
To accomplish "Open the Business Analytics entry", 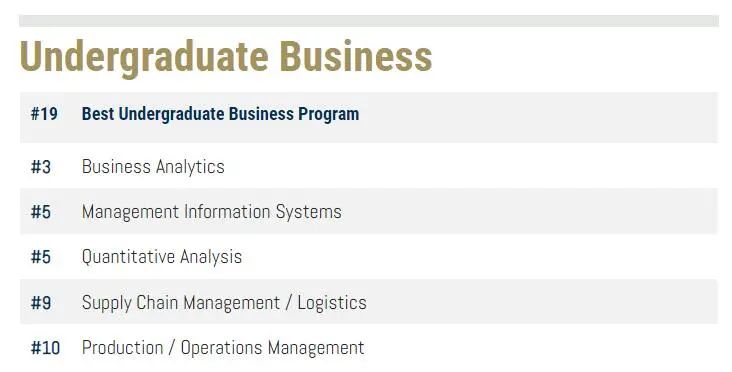I will [153, 167].
